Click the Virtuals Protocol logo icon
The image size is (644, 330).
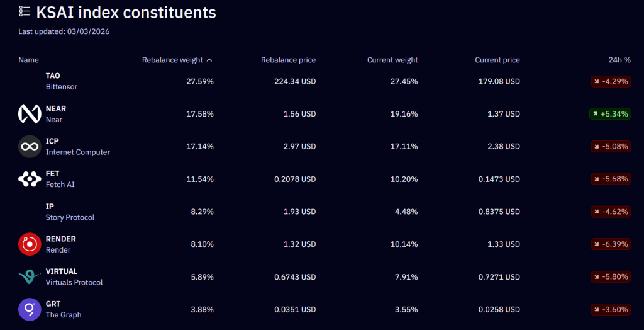(x=30, y=277)
